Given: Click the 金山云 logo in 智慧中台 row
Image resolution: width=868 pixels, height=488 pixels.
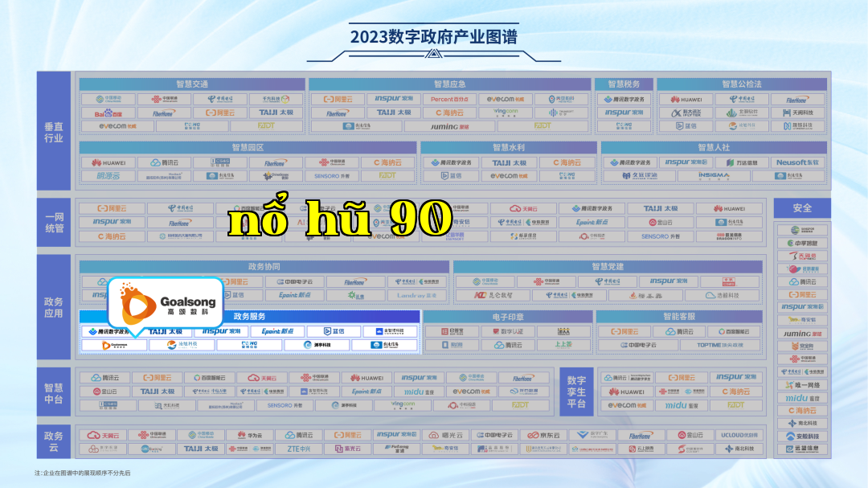Looking at the screenshot, I should point(104,392).
